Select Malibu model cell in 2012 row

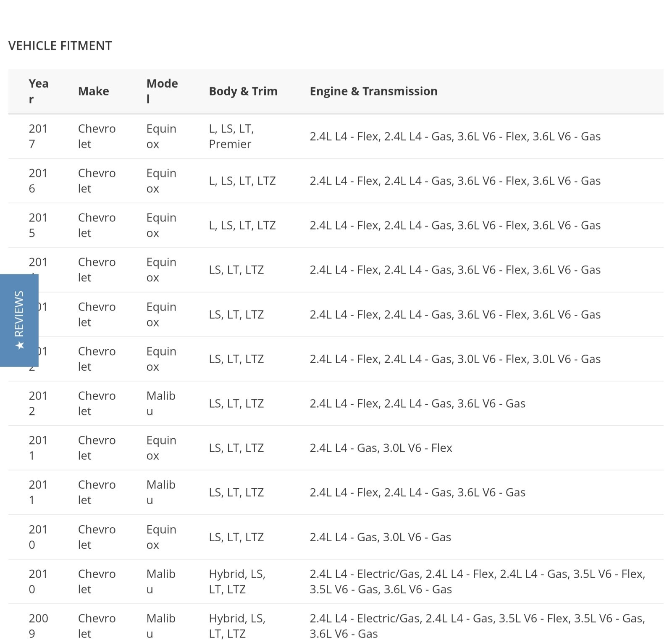pos(160,403)
